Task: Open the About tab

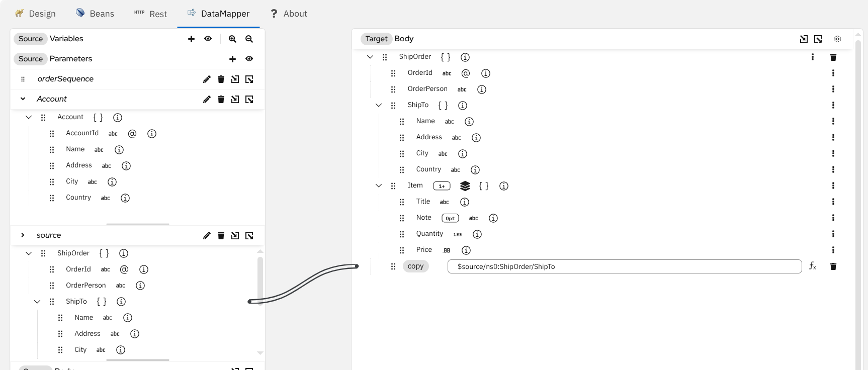Action: (x=289, y=14)
